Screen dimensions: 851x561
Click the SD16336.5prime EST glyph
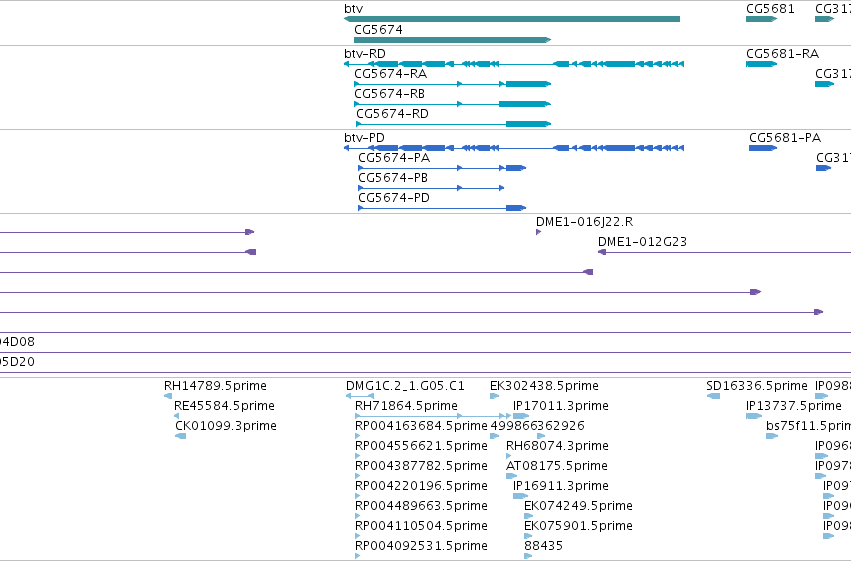(713, 396)
